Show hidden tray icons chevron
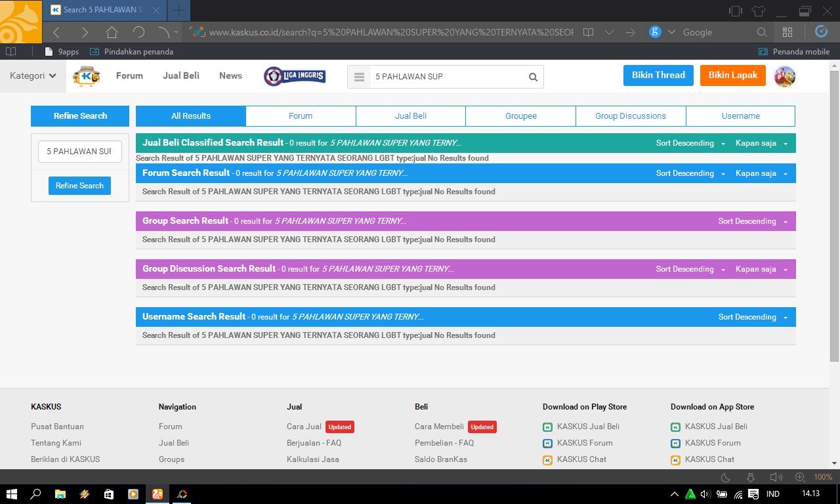This screenshot has height=504, width=840. pyautogui.click(x=674, y=494)
